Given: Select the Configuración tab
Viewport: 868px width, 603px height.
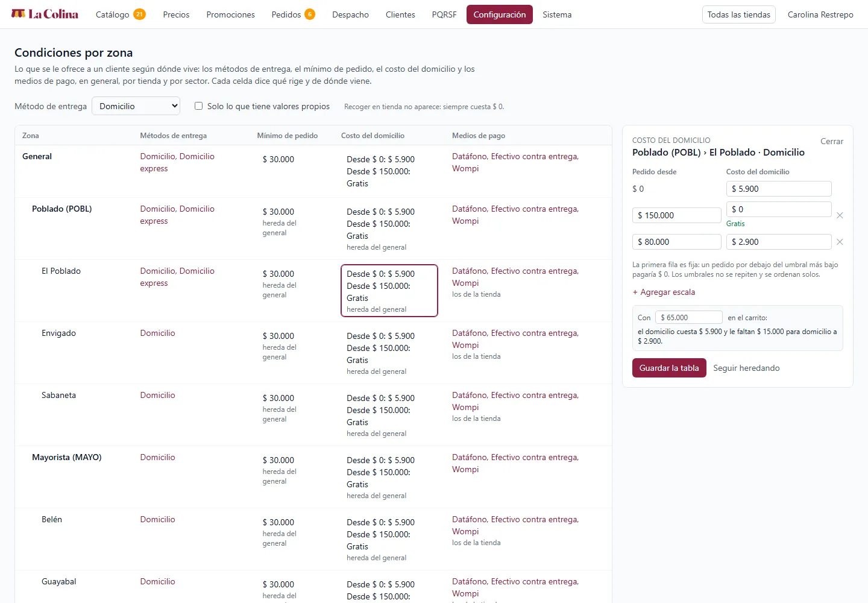Looking at the screenshot, I should click(x=499, y=14).
